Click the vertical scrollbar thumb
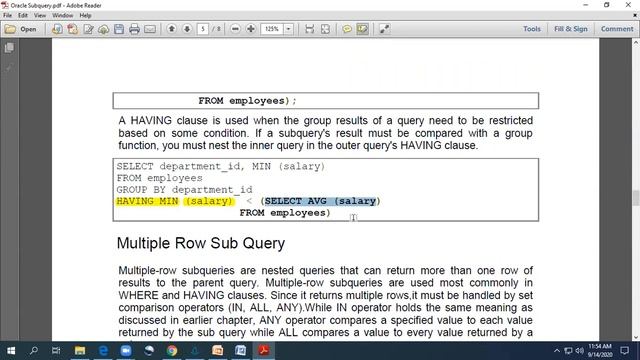Screen dimensions: 640x360 636,198
